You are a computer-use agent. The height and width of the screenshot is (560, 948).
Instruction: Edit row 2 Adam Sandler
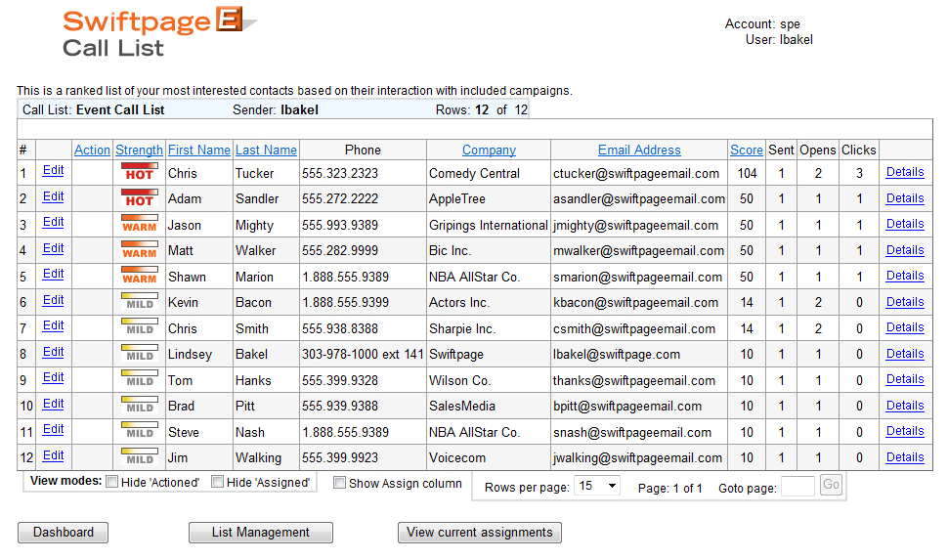53,196
